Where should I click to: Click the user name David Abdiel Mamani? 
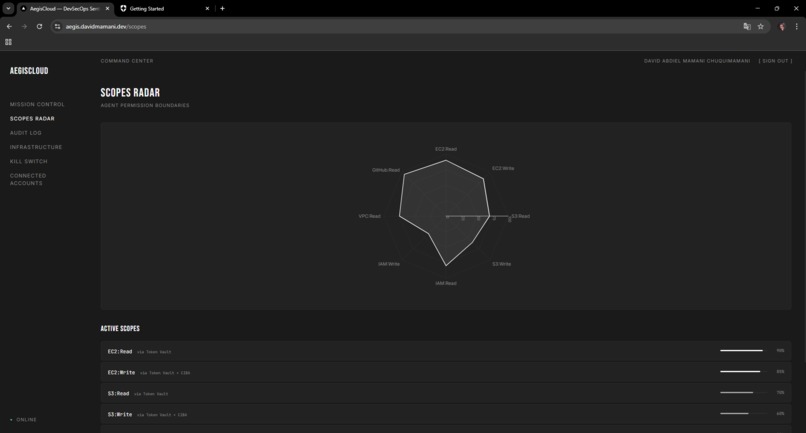pos(697,61)
